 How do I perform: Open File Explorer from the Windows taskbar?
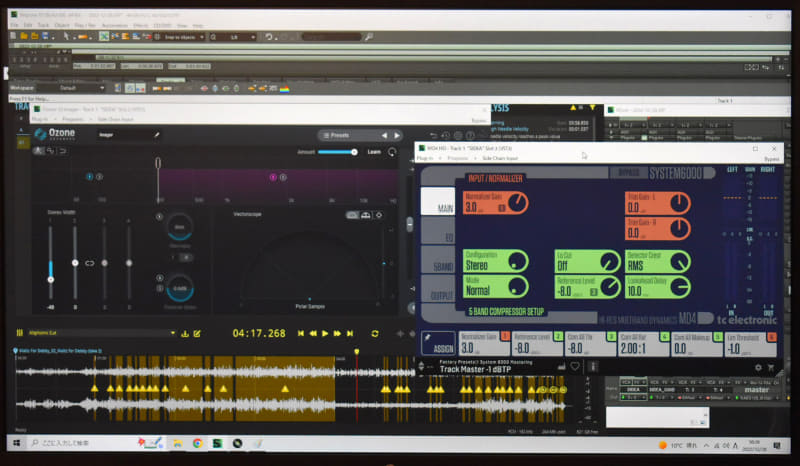[x=178, y=443]
